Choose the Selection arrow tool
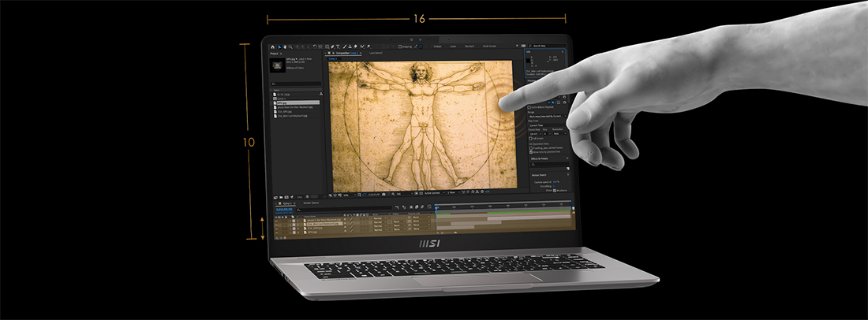Screen dimensions: 868x320 coord(279,47)
